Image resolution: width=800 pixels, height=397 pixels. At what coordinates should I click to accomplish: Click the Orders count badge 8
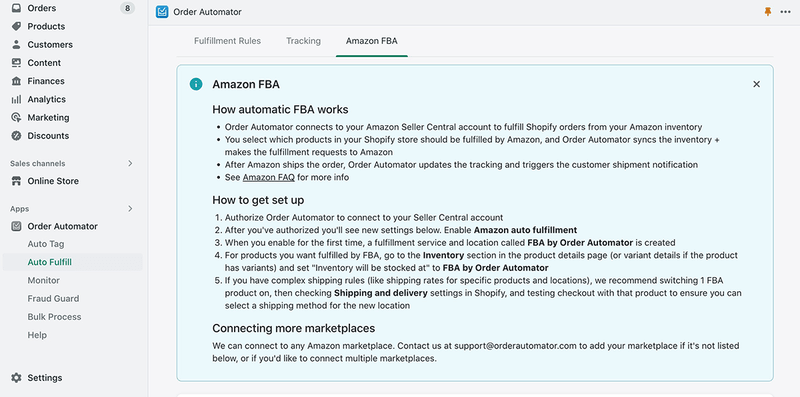tap(128, 8)
